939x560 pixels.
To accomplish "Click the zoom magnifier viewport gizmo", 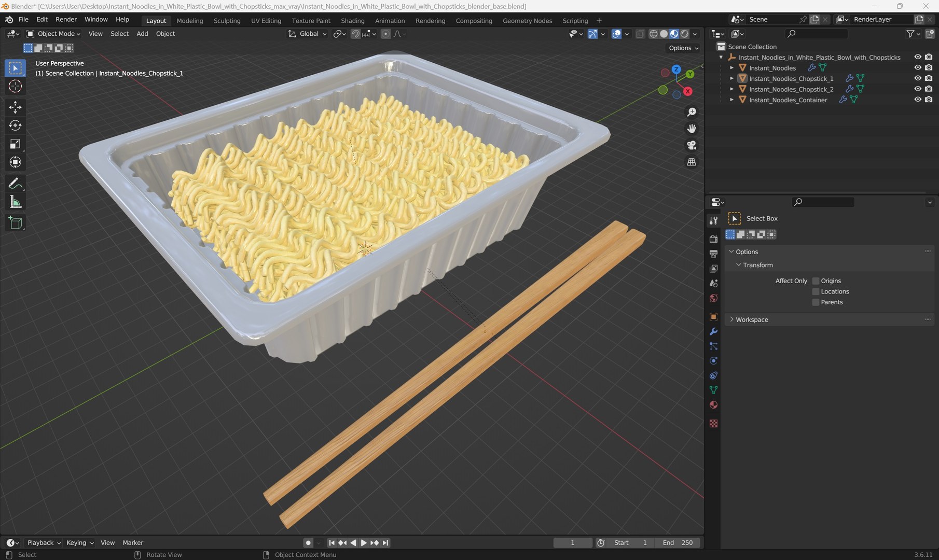I will (692, 112).
